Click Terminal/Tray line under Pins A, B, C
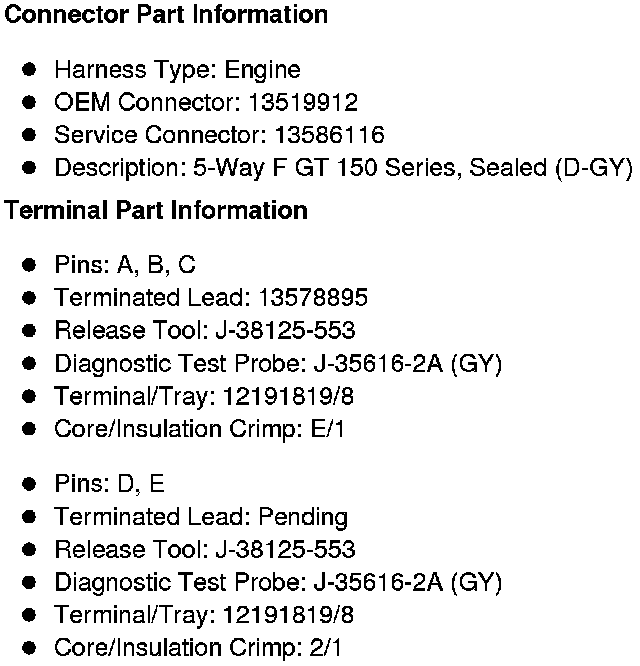640x666 pixels. [204, 396]
